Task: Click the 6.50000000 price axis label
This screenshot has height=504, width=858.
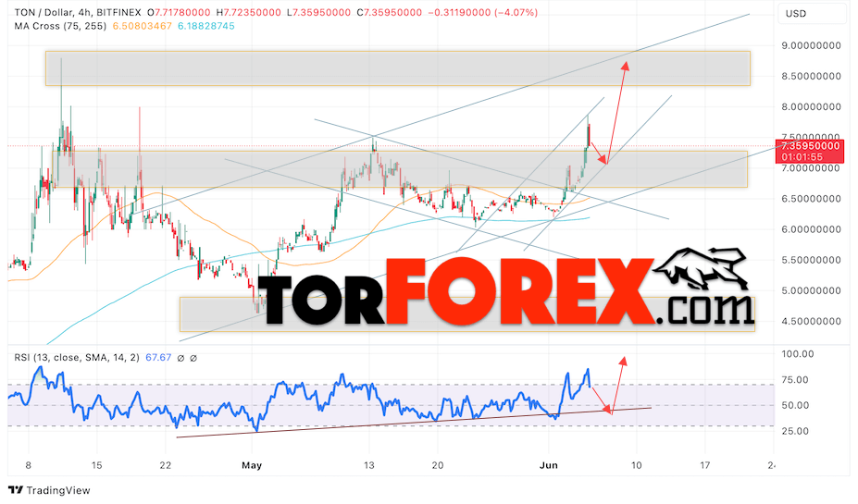Action: tap(812, 199)
